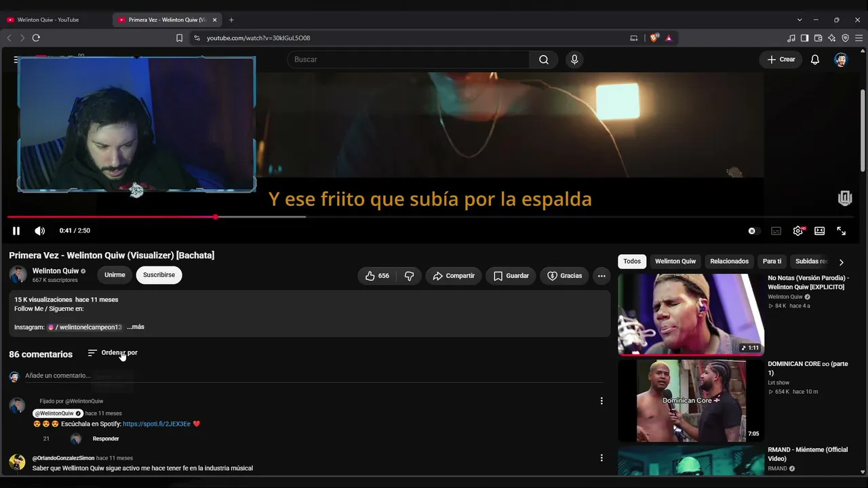The width and height of the screenshot is (868, 488).
Task: Open the Ordenar por sort dropdown
Action: click(x=113, y=353)
